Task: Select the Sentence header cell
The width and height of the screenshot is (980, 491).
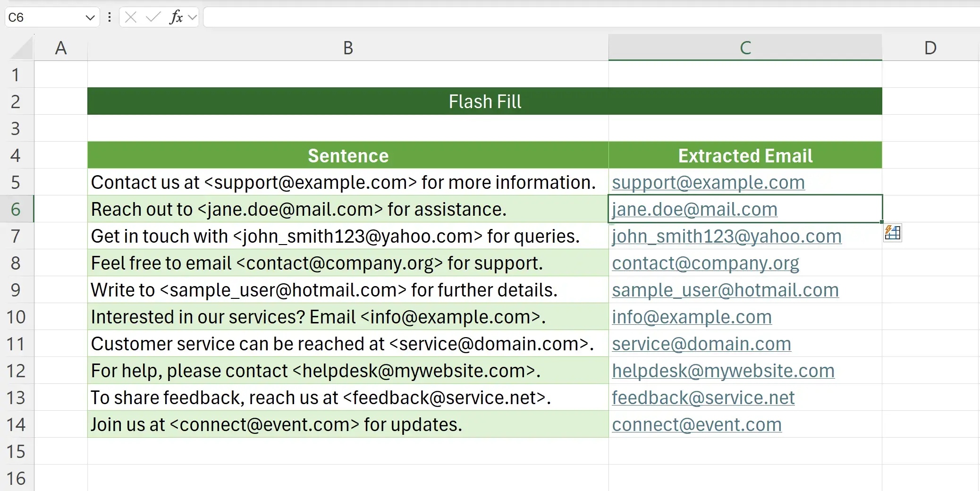Action: pos(348,155)
